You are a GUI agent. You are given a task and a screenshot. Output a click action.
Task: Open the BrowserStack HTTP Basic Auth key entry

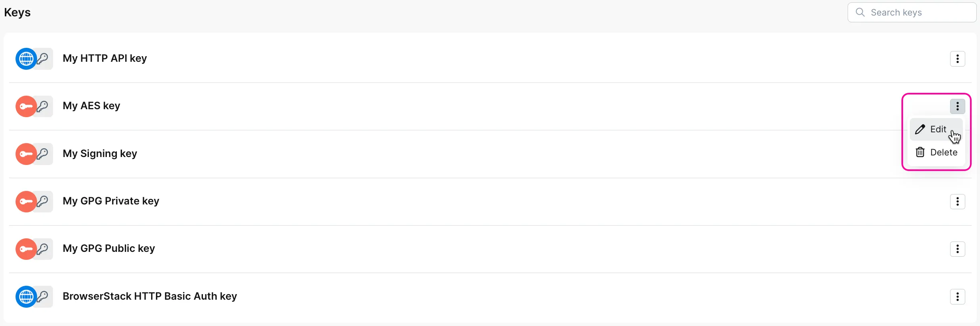150,296
